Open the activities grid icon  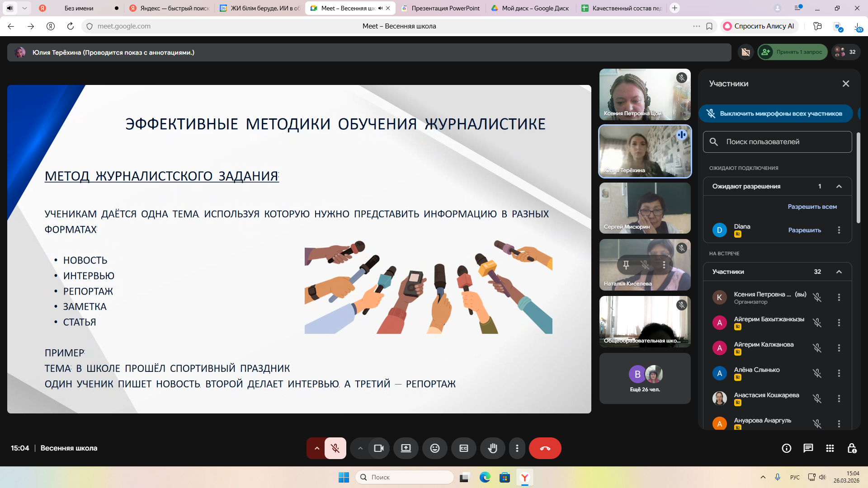click(830, 448)
